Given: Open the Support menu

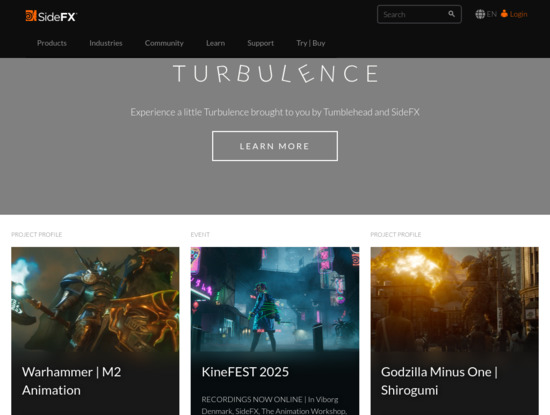Looking at the screenshot, I should coord(260,43).
